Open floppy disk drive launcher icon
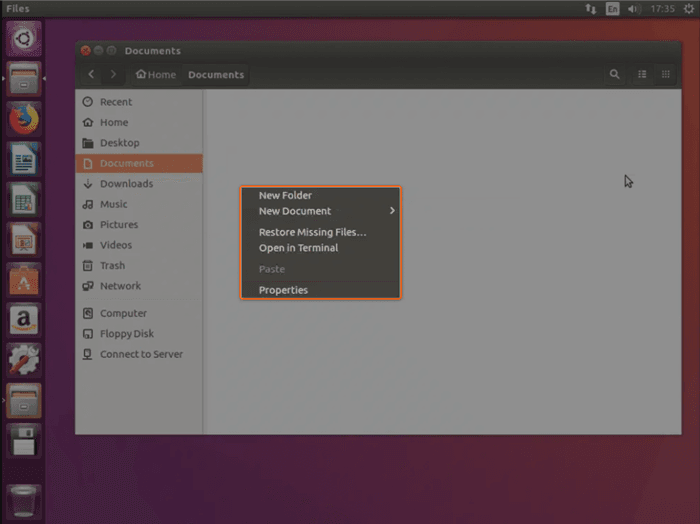700x524 pixels. [x=24, y=441]
